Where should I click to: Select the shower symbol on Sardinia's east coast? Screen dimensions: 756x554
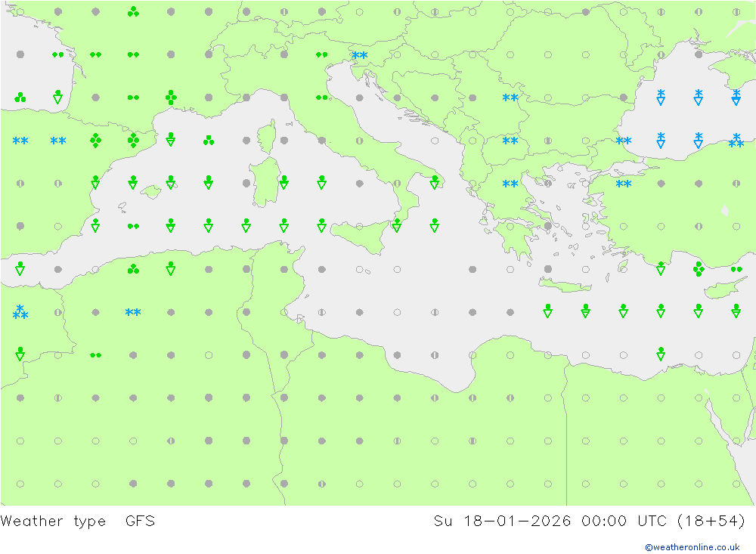(x=284, y=183)
